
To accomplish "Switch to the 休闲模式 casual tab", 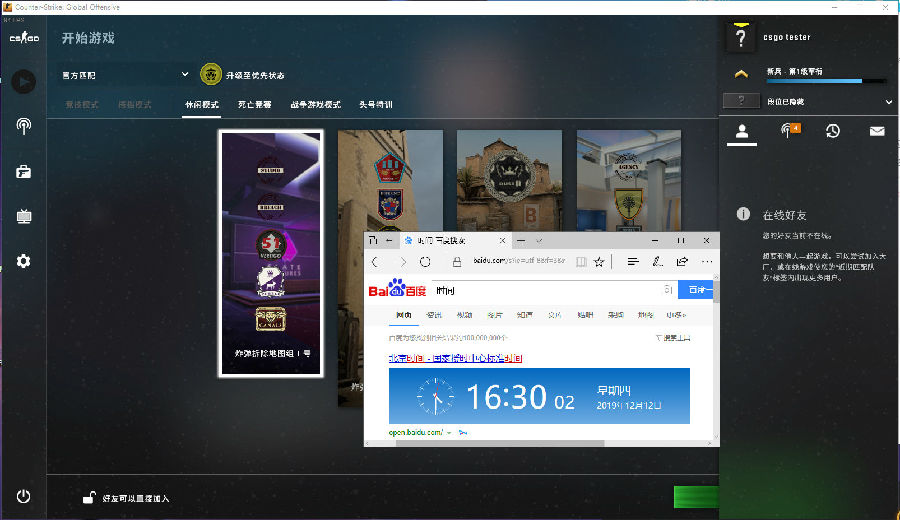I will (201, 104).
